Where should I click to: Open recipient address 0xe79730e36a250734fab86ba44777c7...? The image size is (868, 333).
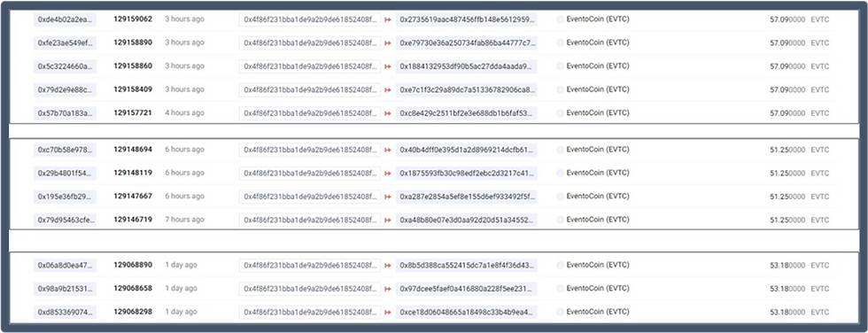pyautogui.click(x=467, y=43)
